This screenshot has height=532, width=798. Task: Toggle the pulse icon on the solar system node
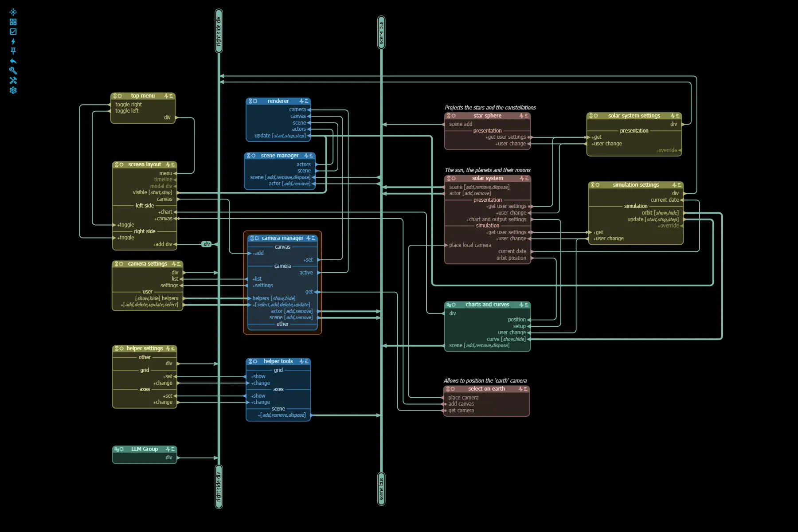(x=521, y=178)
